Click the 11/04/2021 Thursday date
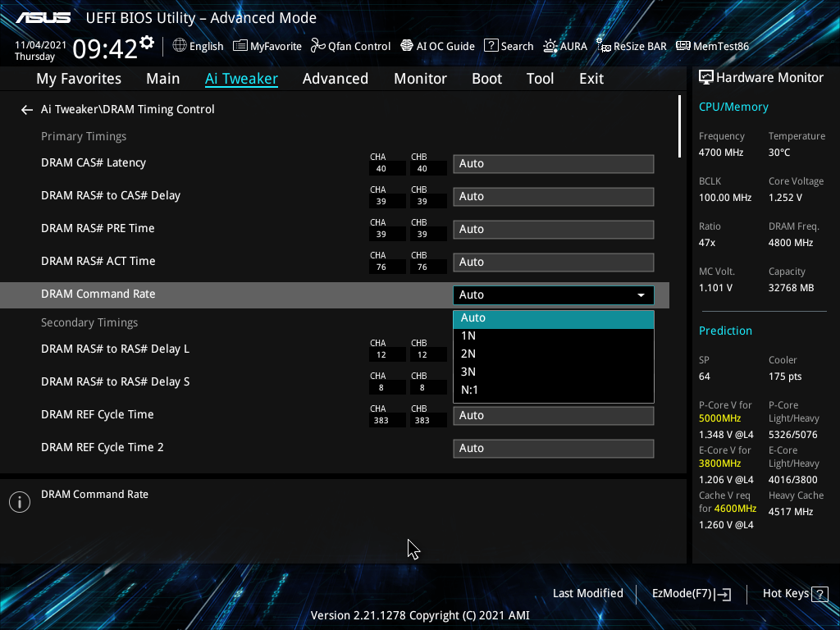The width and height of the screenshot is (840, 630). [x=40, y=51]
